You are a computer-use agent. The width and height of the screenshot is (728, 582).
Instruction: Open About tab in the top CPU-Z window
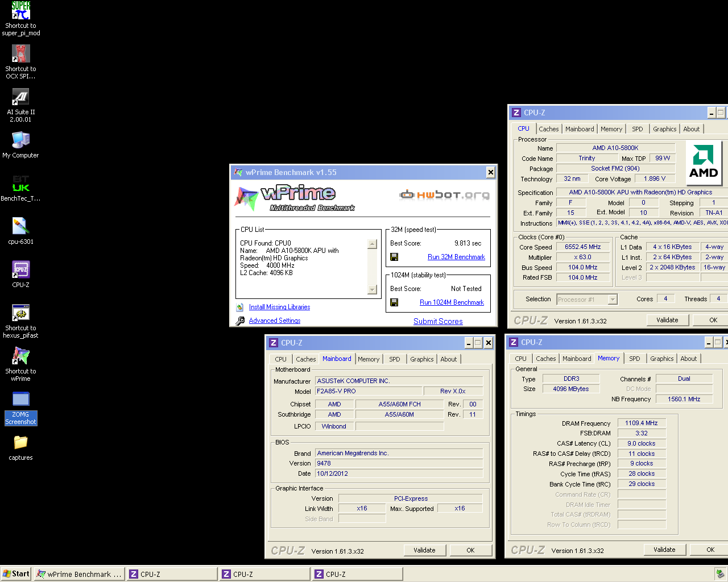point(692,129)
